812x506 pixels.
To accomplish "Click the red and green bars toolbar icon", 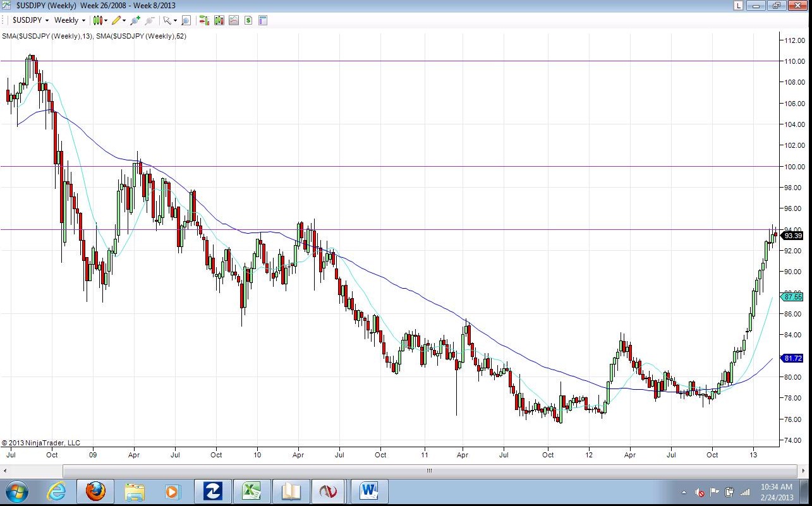I will pyautogui.click(x=204, y=20).
